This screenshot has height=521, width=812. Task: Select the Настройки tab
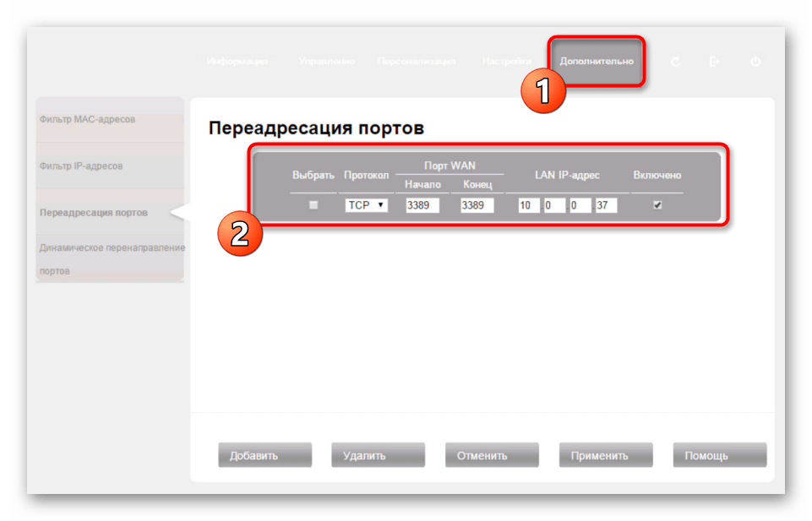(x=507, y=62)
